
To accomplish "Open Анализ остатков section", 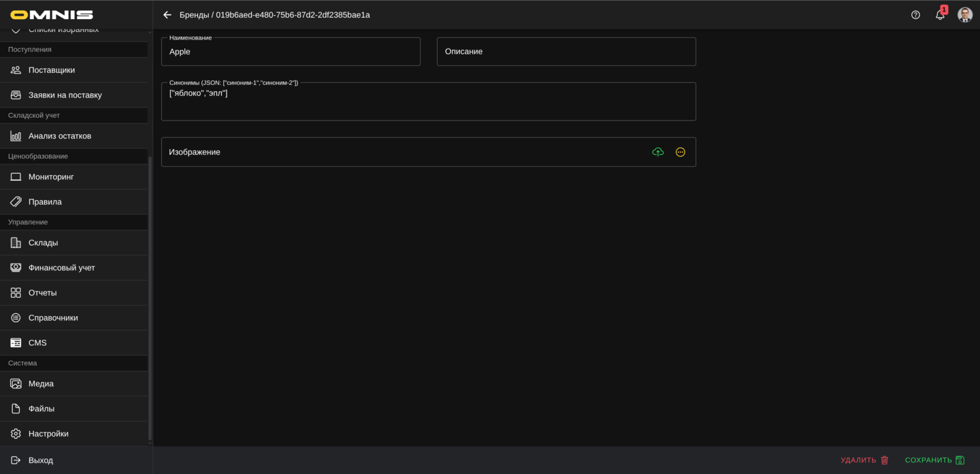I will tap(59, 136).
